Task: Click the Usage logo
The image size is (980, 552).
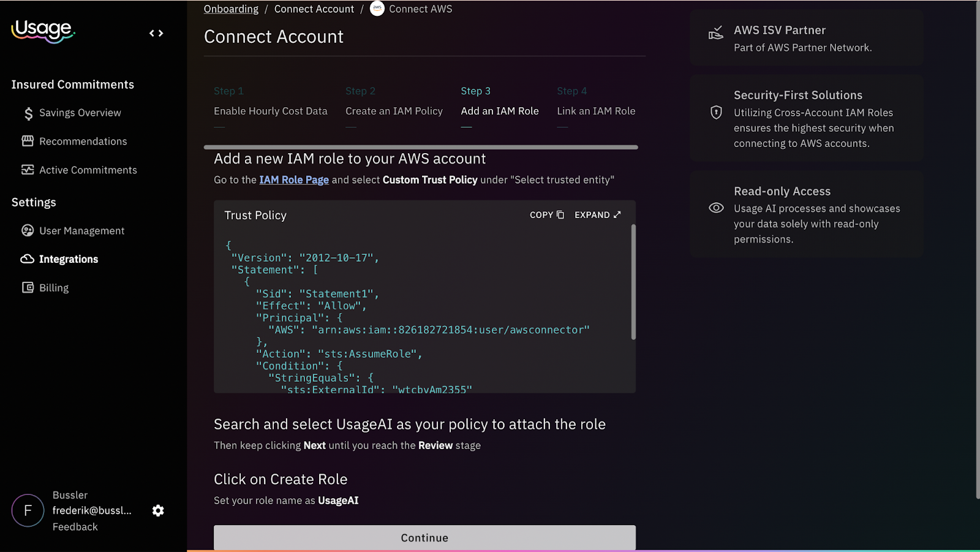Action: click(43, 31)
